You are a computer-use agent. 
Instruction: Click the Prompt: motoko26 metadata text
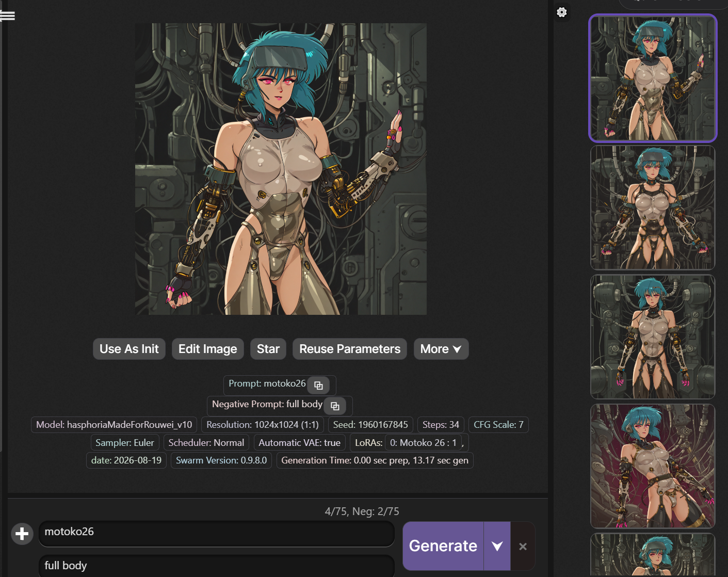(267, 383)
